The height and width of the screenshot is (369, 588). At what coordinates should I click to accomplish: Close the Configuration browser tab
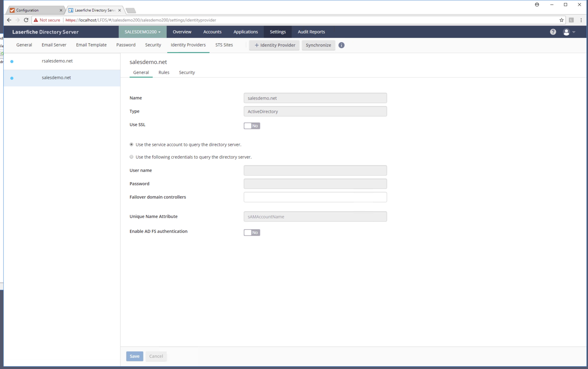point(61,10)
